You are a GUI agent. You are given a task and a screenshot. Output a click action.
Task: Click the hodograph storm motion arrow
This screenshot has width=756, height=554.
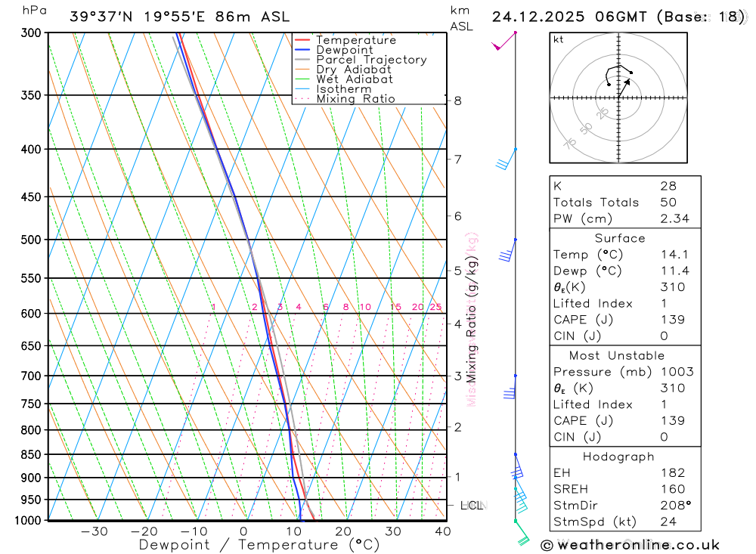click(624, 88)
